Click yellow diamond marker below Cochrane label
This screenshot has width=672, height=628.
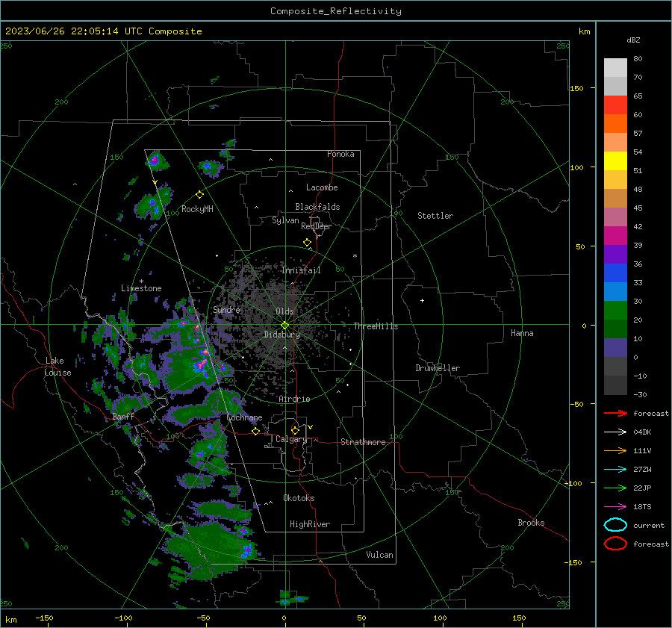tap(256, 431)
